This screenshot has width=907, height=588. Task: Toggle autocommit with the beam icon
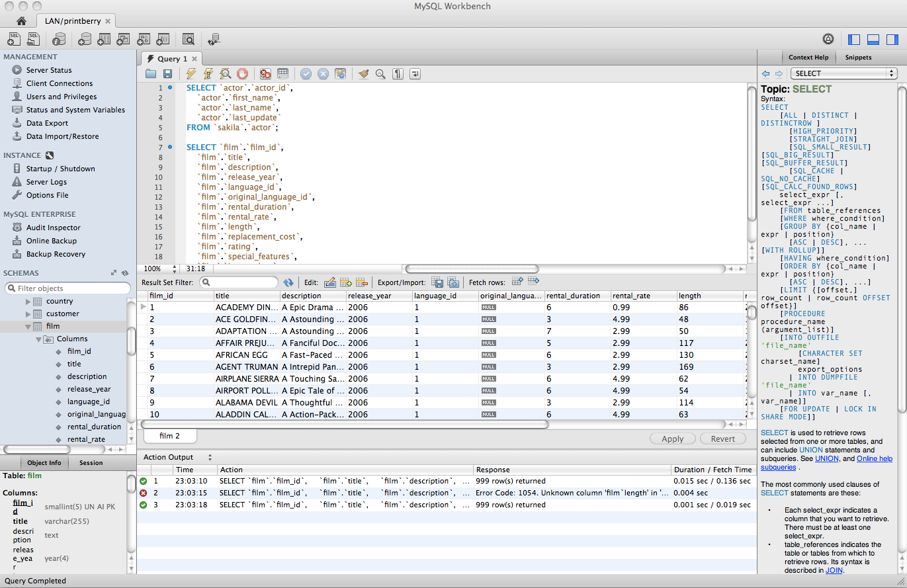click(341, 73)
